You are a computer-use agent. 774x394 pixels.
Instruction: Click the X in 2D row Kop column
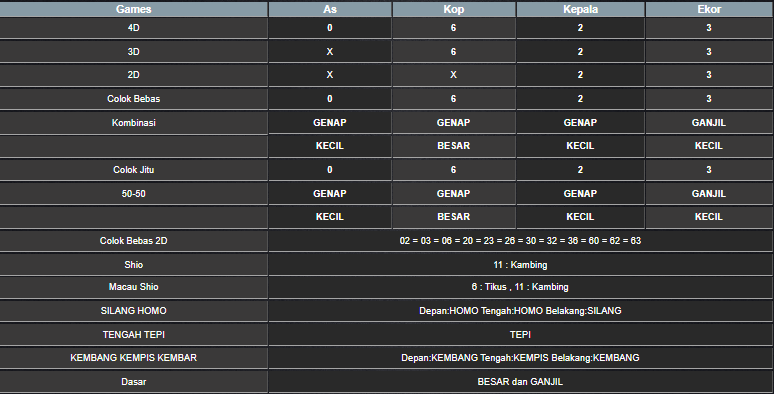(x=454, y=75)
